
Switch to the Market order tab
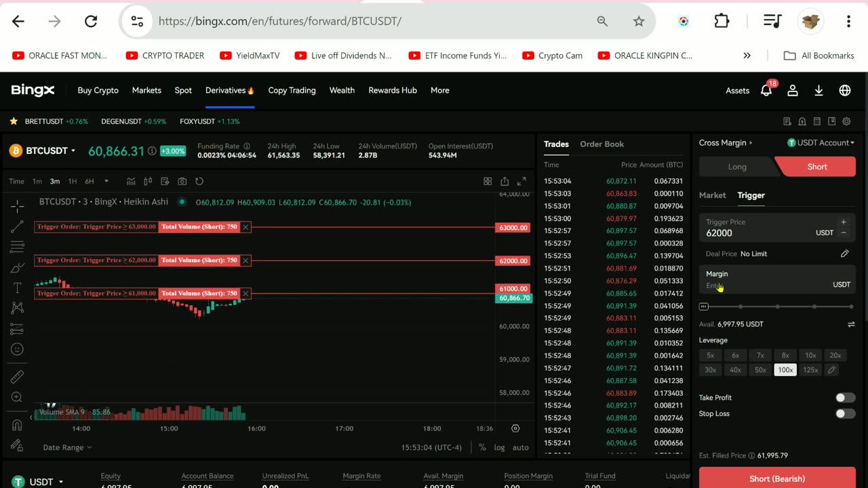tap(712, 195)
